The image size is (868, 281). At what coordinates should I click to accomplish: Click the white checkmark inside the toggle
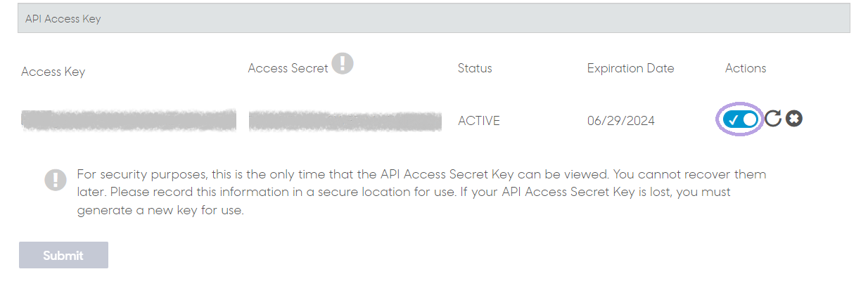pos(732,120)
